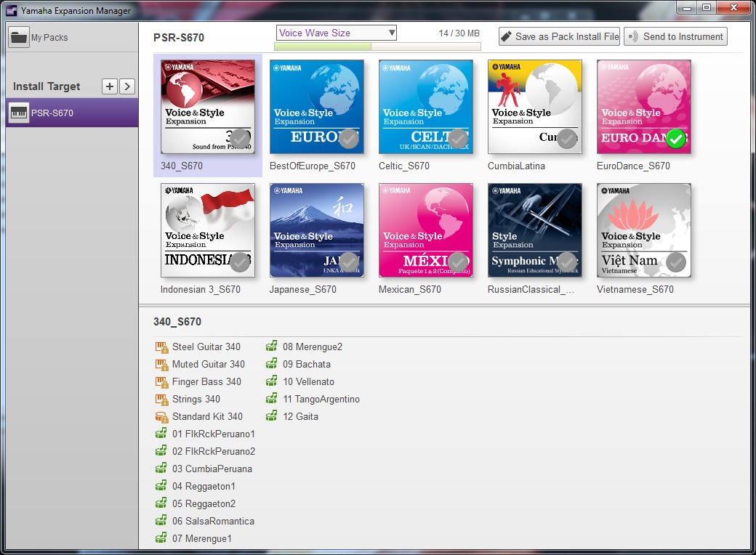
Task: Toggle checkmark on Indonesian 3_S670 pack
Action: click(x=240, y=262)
